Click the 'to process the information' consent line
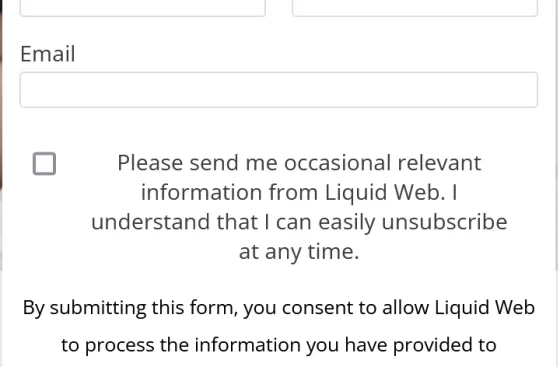Screen dimensions: 560x367 point(279,345)
